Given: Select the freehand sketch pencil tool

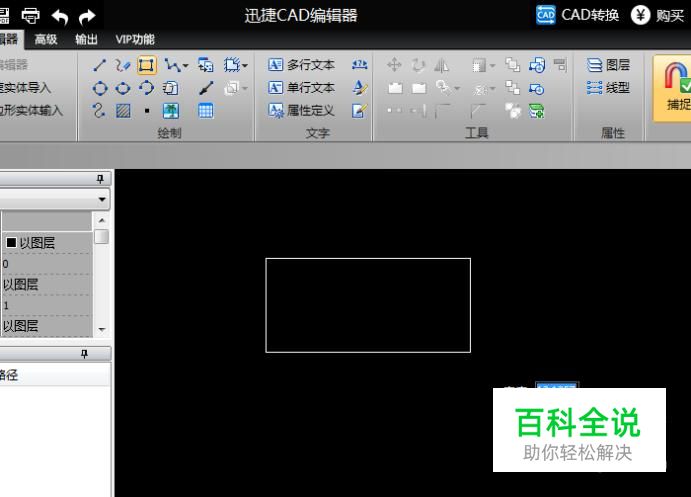Looking at the screenshot, I should click(x=123, y=65).
